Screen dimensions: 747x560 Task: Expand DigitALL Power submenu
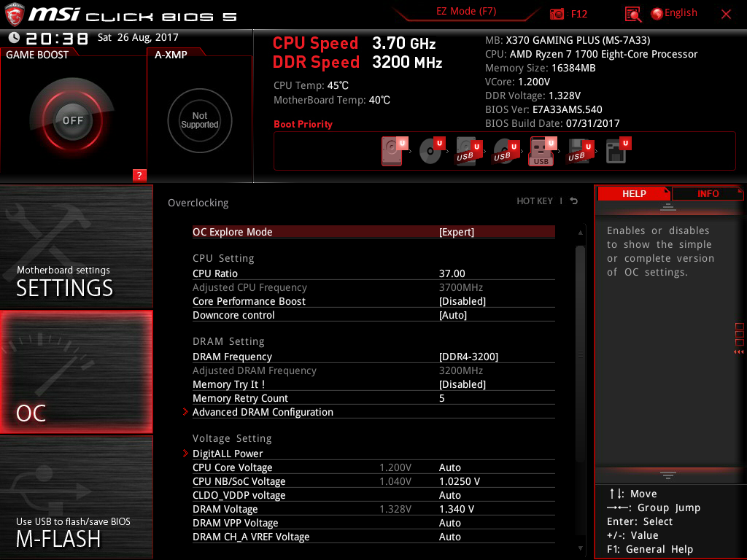[x=373, y=454]
